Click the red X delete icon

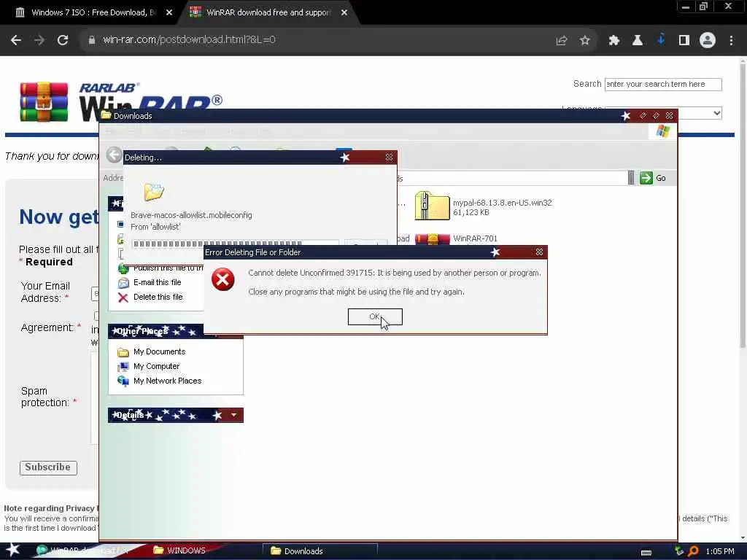click(123, 297)
